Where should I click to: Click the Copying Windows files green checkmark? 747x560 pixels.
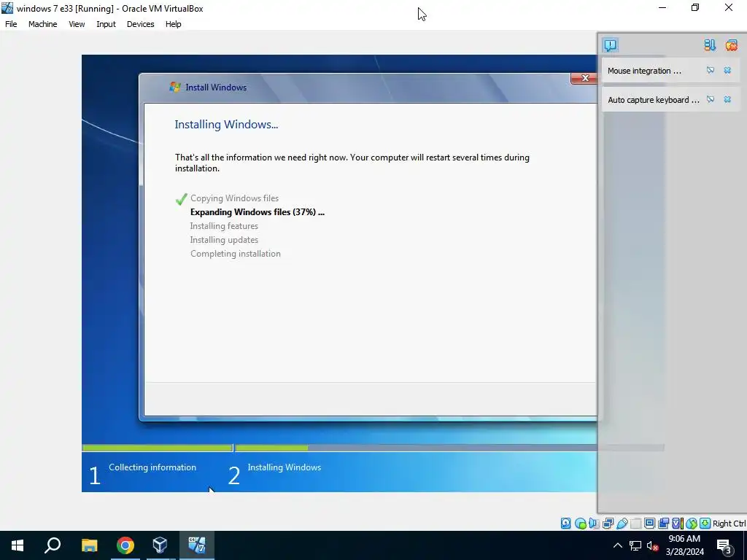(181, 199)
